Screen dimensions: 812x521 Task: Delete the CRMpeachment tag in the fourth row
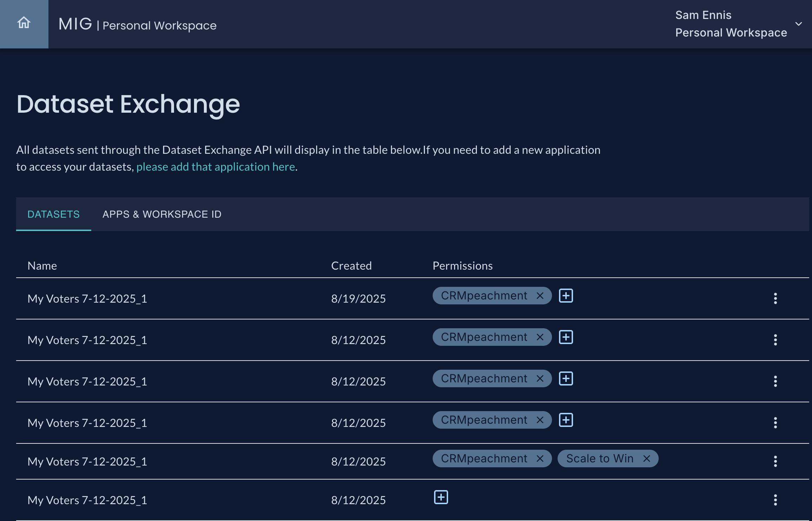click(x=540, y=420)
